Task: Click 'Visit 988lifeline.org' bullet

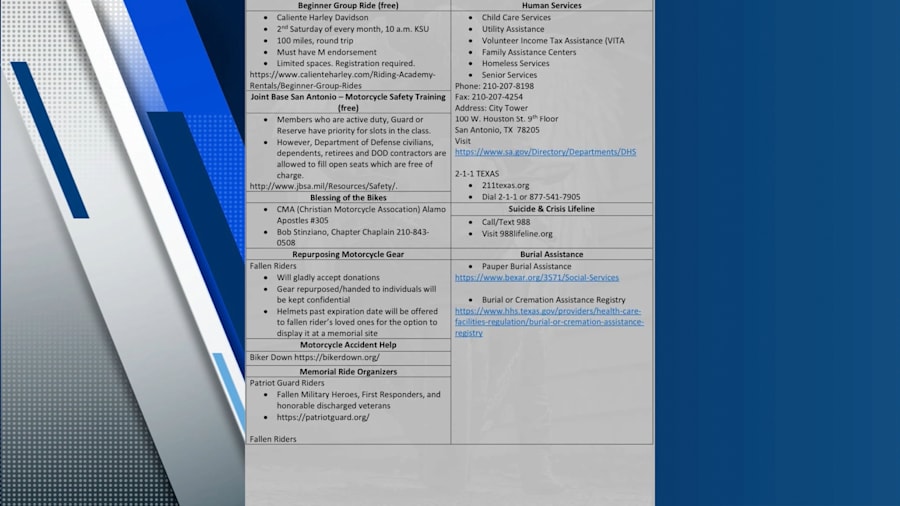Action: [517, 234]
